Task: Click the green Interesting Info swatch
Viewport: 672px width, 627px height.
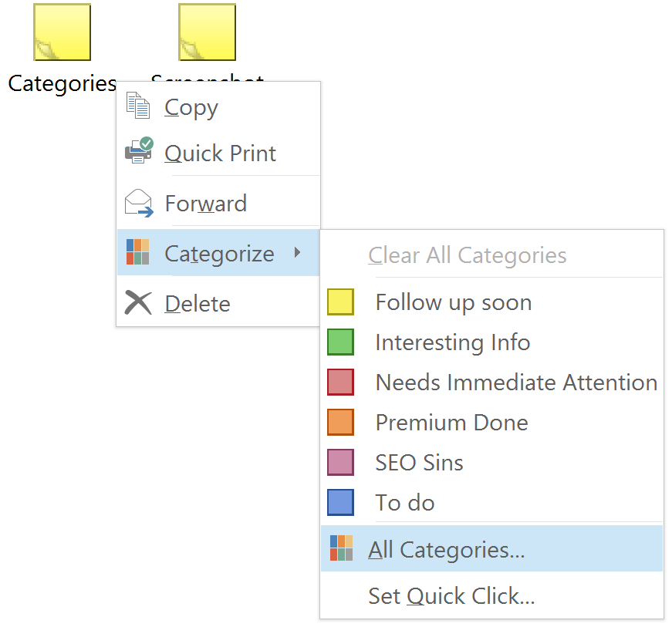Action: (x=340, y=342)
